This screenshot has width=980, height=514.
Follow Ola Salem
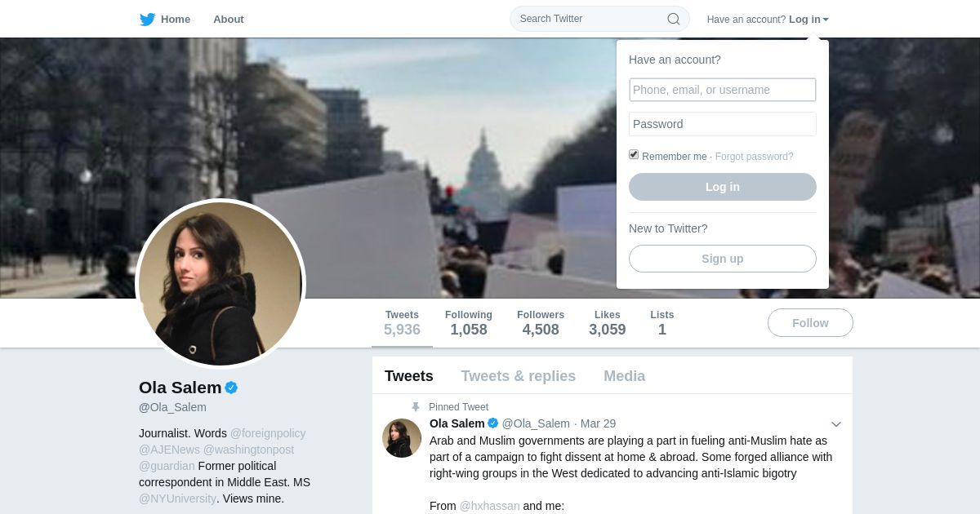pyautogui.click(x=810, y=323)
